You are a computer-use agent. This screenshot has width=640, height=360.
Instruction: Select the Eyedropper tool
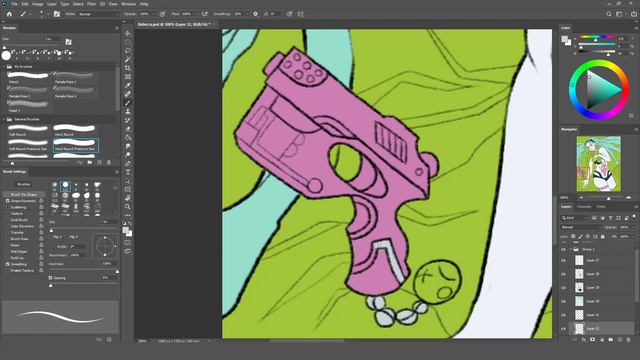[x=128, y=85]
